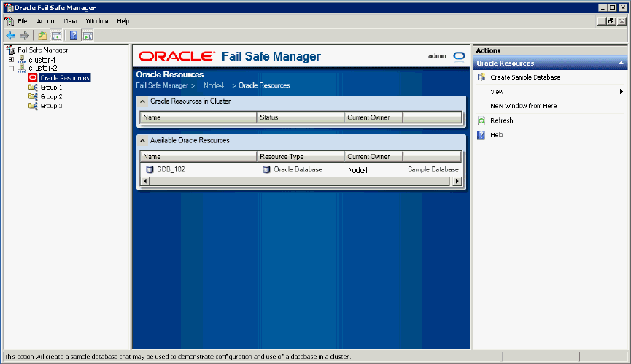Click the horizontal scrollbar right arrow
631x364 pixels.
pyautogui.click(x=457, y=181)
